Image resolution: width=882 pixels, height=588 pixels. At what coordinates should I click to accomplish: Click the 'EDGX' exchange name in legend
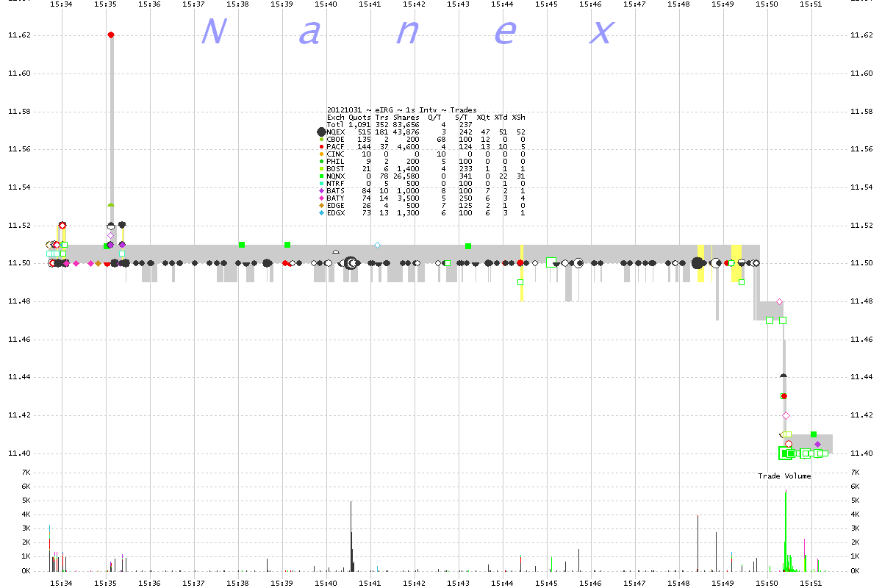[x=335, y=212]
